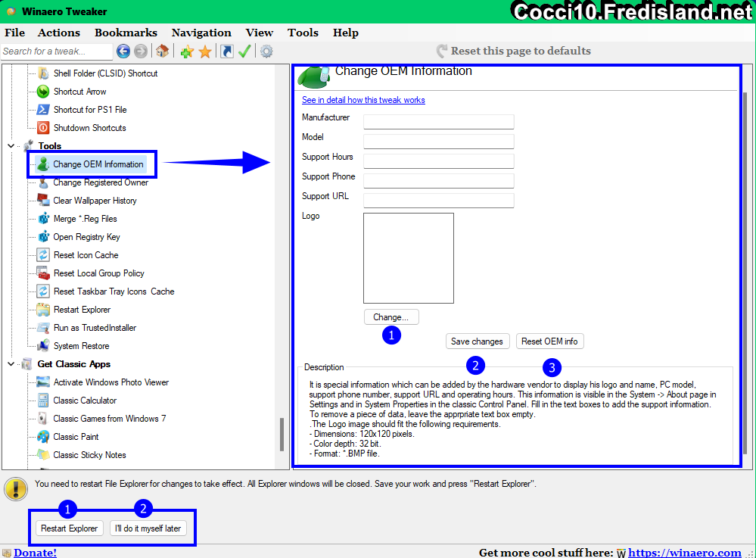This screenshot has width=756, height=558.
Task: Click Reset OEM info button
Action: click(x=549, y=341)
